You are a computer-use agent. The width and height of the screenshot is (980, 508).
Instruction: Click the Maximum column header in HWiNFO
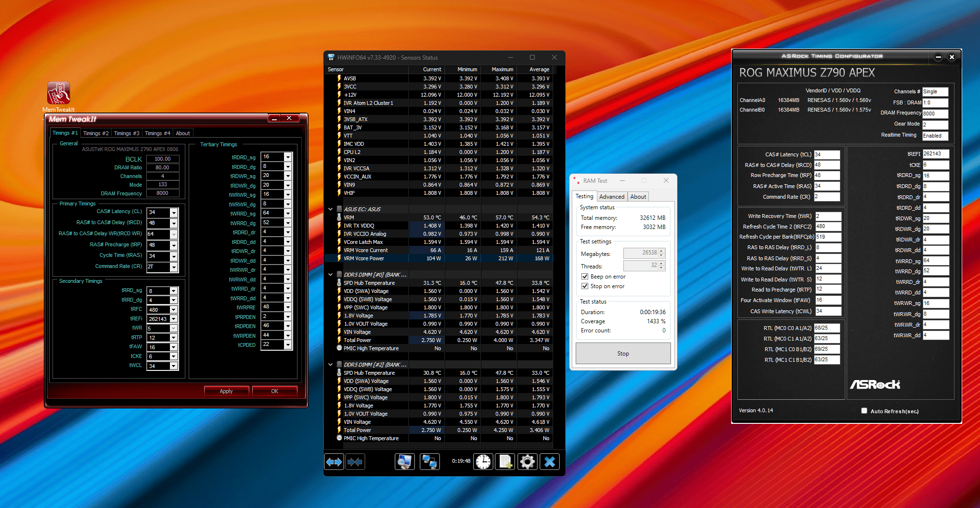tap(498, 69)
